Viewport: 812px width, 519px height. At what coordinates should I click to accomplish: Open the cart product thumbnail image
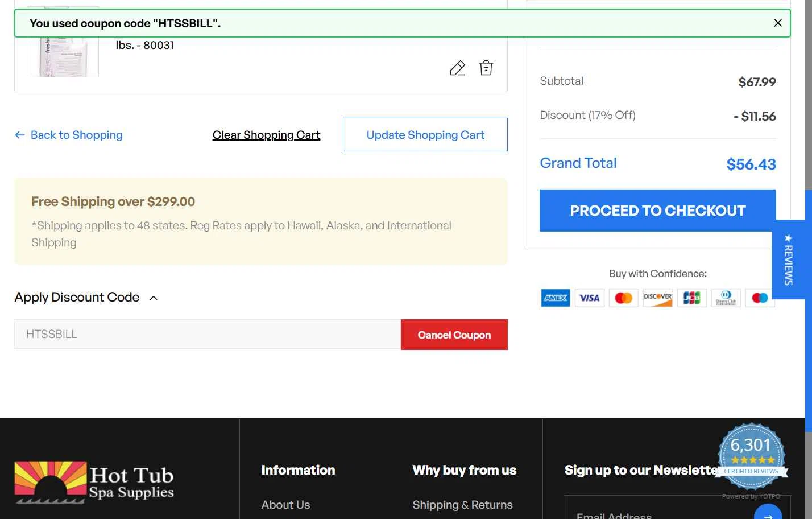click(x=63, y=56)
